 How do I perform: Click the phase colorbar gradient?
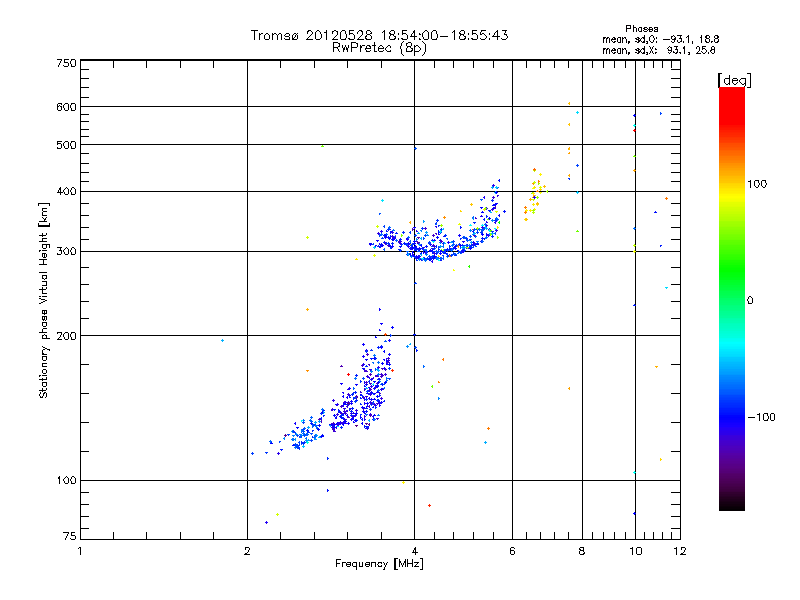coord(732,299)
